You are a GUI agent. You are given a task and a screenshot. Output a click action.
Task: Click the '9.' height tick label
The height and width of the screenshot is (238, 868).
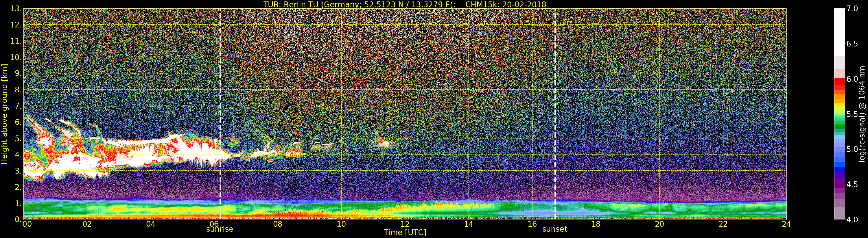[18, 73]
